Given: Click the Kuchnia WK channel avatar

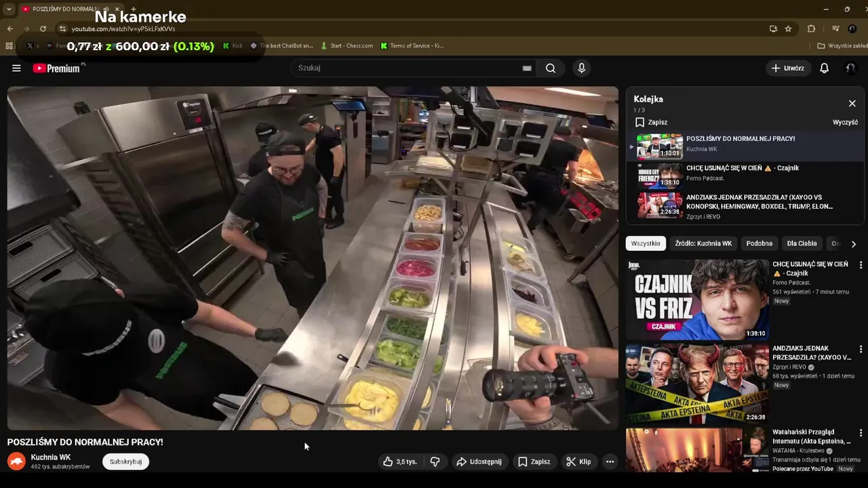Looking at the screenshot, I should tap(16, 462).
